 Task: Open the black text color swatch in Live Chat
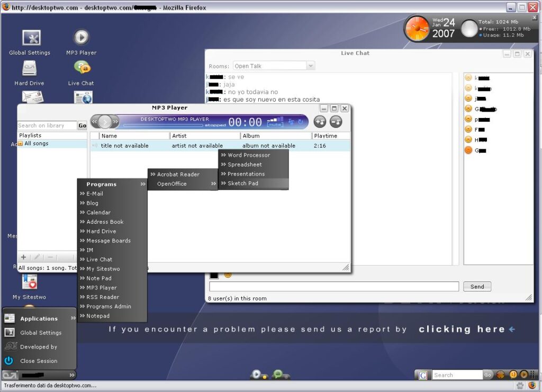(214, 275)
